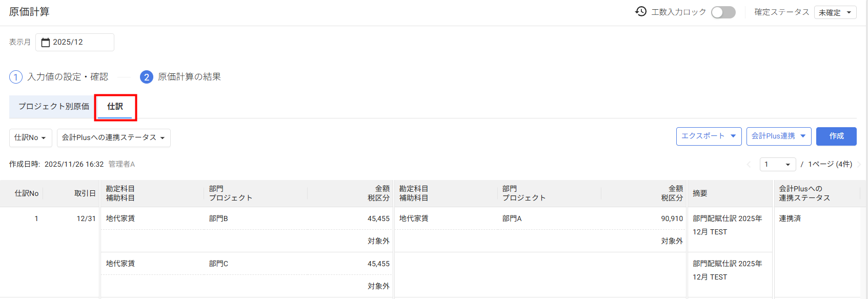Open the 確定ステータス dropdown
The width and height of the screenshot is (868, 299).
(x=835, y=12)
